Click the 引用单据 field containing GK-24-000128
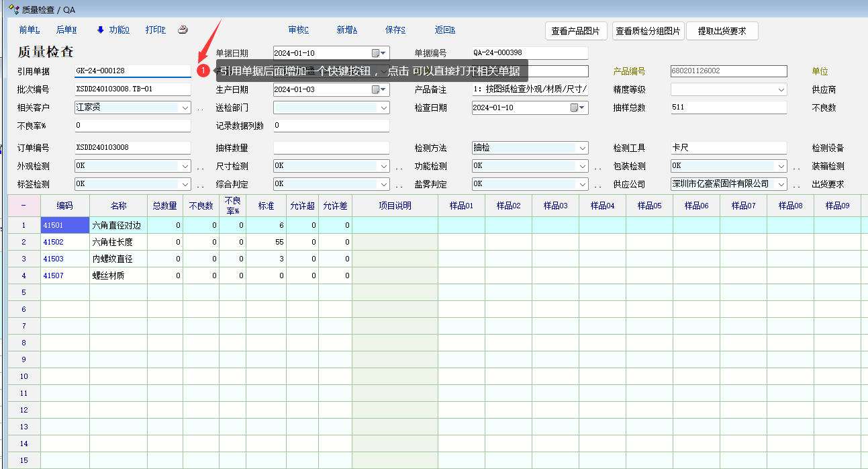 [132, 71]
